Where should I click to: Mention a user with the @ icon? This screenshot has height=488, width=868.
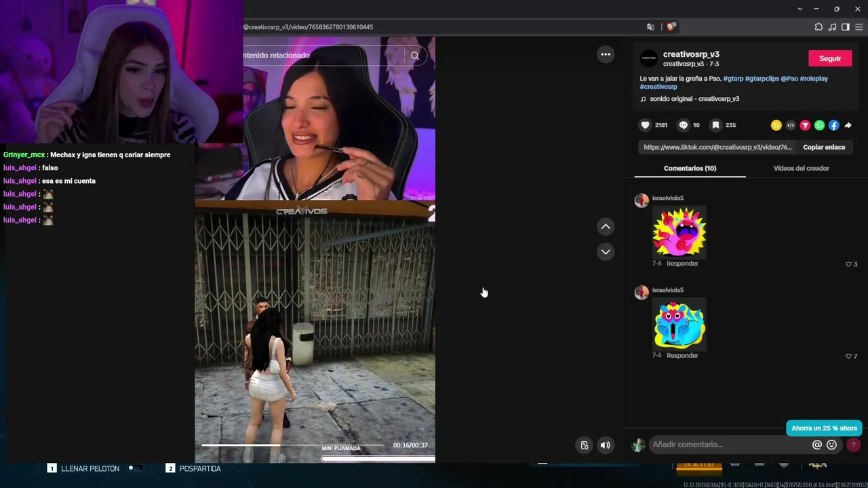coord(817,445)
